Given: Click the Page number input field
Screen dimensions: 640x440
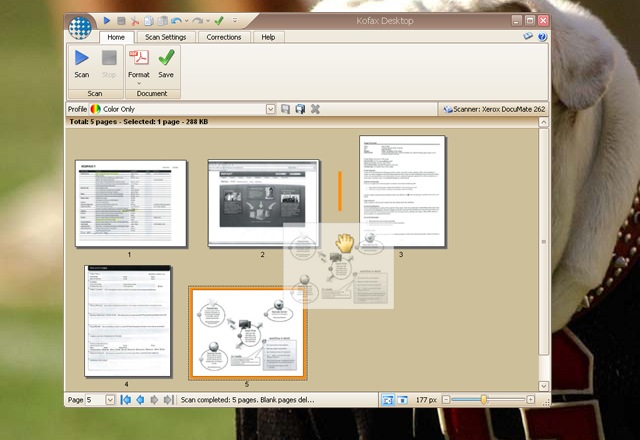Looking at the screenshot, I should pos(96,400).
